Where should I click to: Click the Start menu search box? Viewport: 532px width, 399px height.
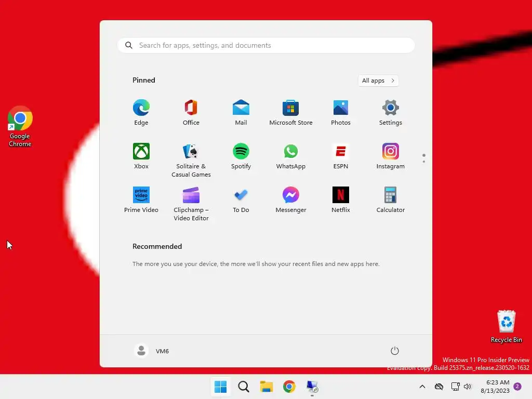[x=266, y=45]
